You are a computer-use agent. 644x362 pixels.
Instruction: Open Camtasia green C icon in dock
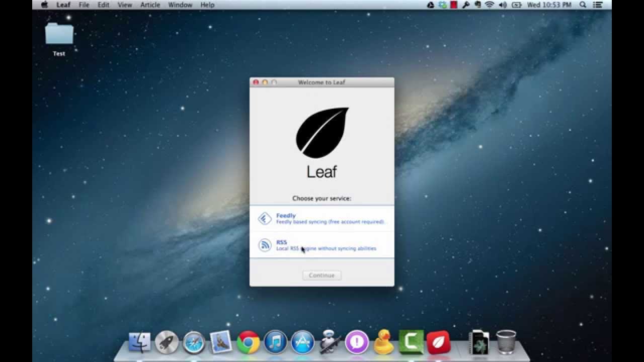click(411, 342)
